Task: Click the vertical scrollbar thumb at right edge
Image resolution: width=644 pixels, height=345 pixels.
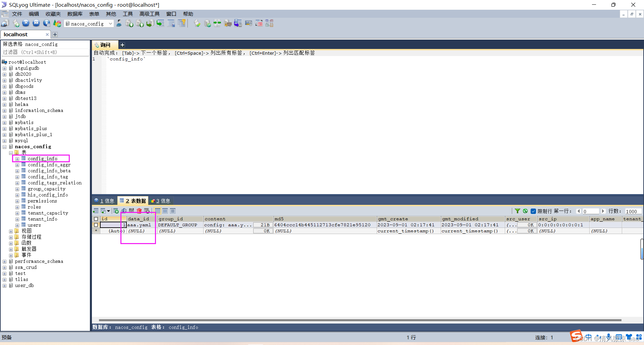Action: tap(642, 249)
